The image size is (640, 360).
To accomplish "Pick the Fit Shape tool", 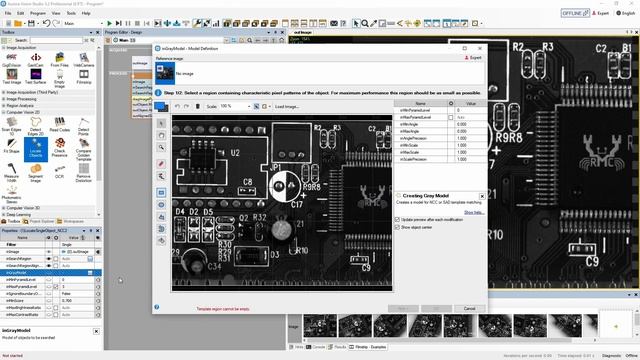I will pyautogui.click(x=11, y=146).
